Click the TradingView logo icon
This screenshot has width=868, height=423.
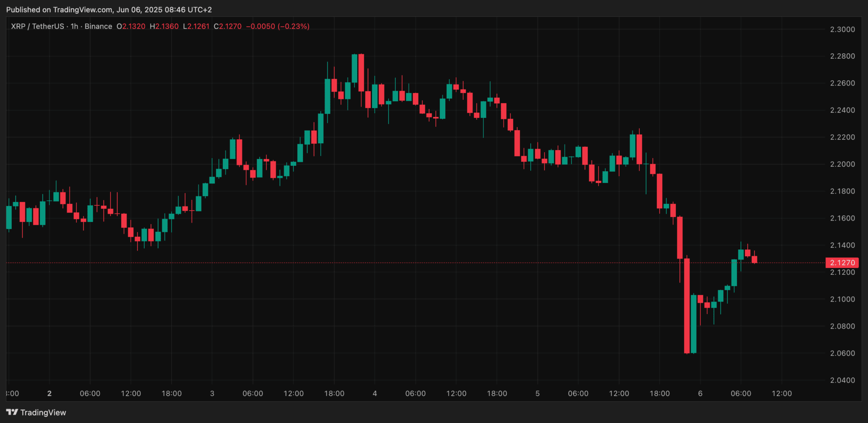(x=12, y=412)
